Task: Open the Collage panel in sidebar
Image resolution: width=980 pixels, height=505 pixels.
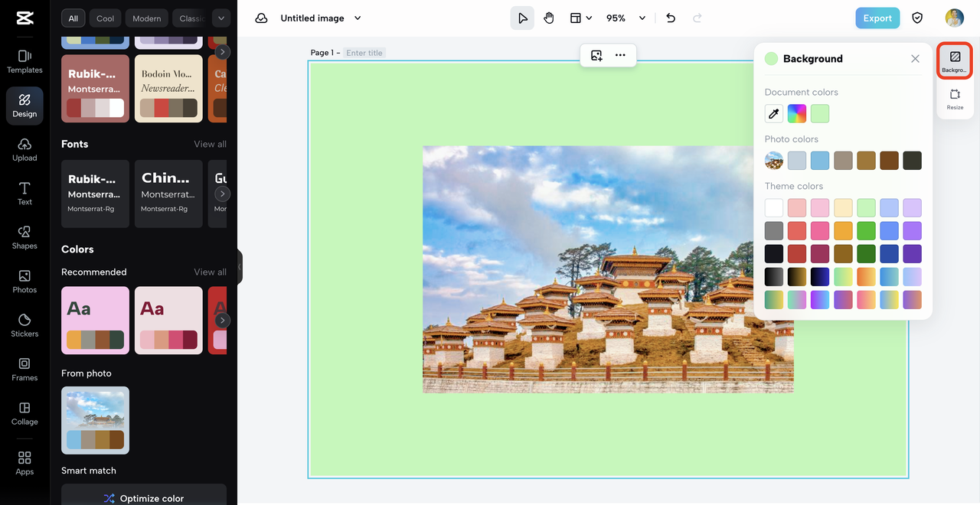Action: pos(24,412)
